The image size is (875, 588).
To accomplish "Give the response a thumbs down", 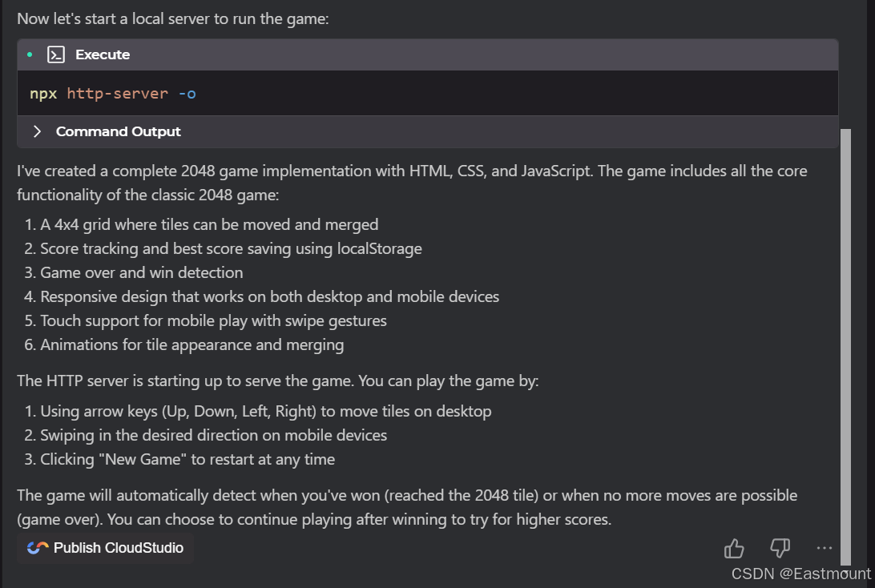I will click(x=780, y=548).
